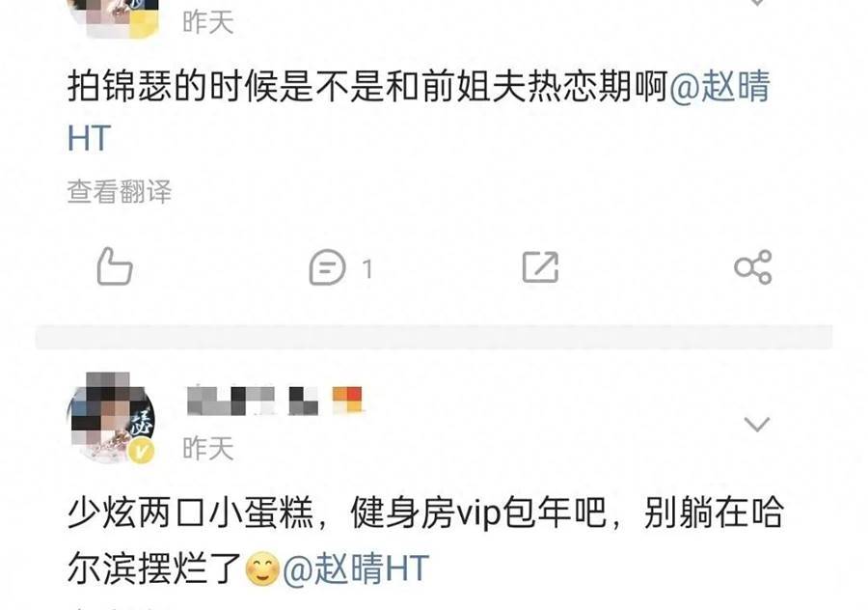868x610 pixels.
Task: Repost using the square-arrow forward icon
Action: (x=540, y=267)
